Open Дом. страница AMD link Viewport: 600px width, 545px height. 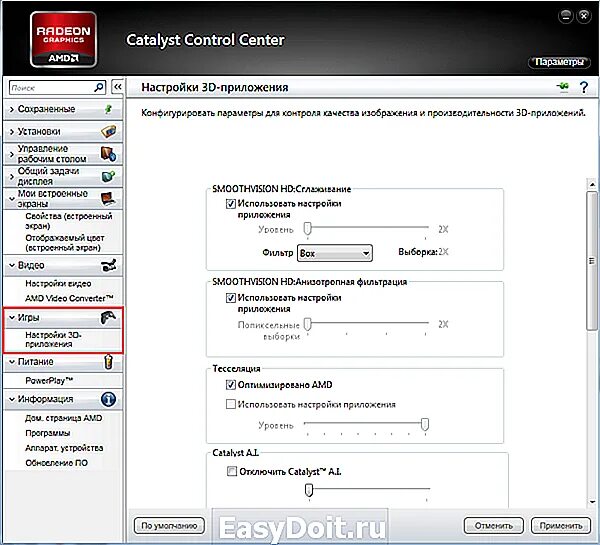click(64, 418)
